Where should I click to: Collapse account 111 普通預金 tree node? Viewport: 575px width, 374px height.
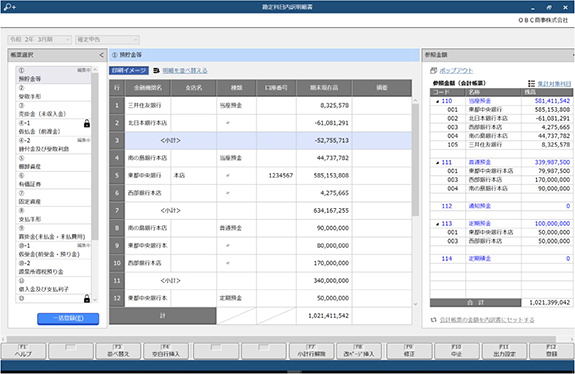tap(437, 162)
